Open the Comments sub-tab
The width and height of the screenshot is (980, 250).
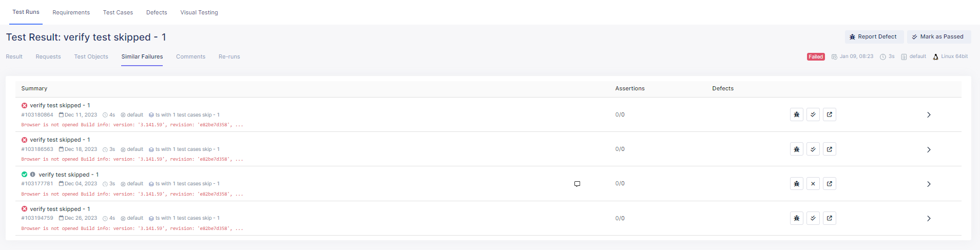click(190, 56)
